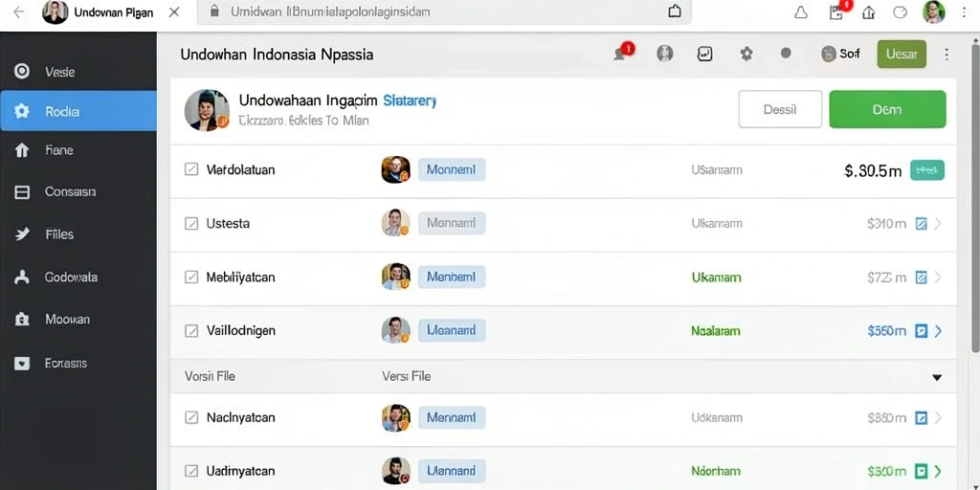Open the Sof user account
Viewport: 980px width, 490px height.
pos(840,54)
